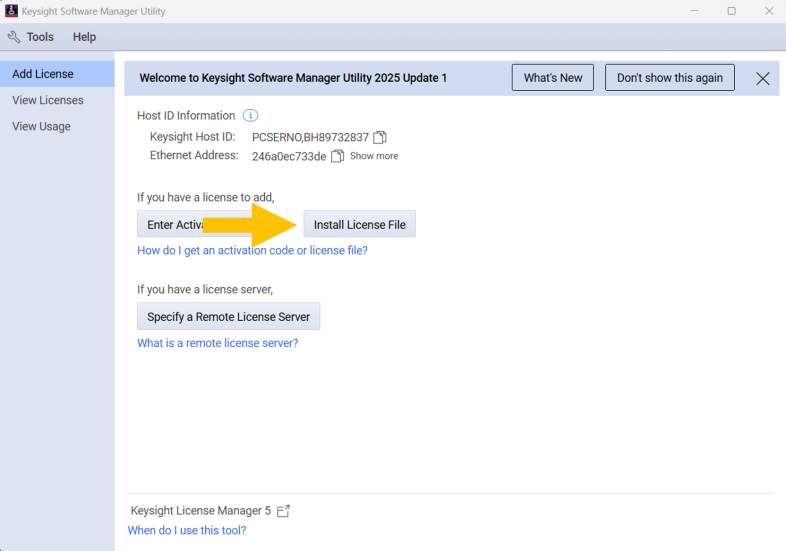This screenshot has height=551, width=786.
Task: Minimize the Software Manager window
Action: point(694,11)
